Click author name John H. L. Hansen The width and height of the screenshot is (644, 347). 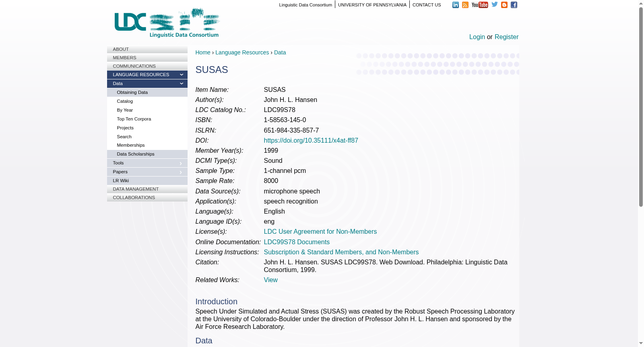click(290, 100)
